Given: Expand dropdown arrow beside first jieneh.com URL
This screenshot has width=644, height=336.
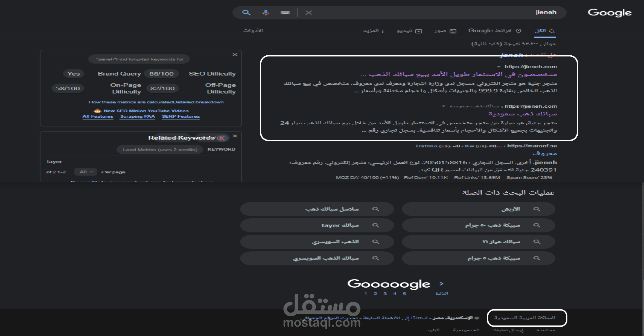Looking at the screenshot, I should point(499,67).
